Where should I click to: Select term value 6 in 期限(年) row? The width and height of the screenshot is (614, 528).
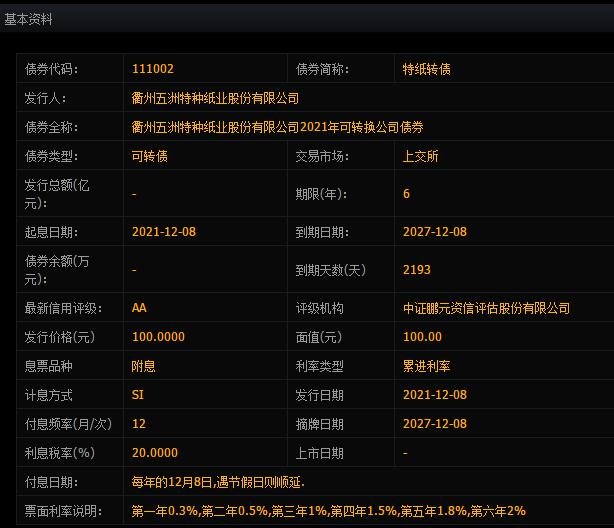[x=406, y=193]
